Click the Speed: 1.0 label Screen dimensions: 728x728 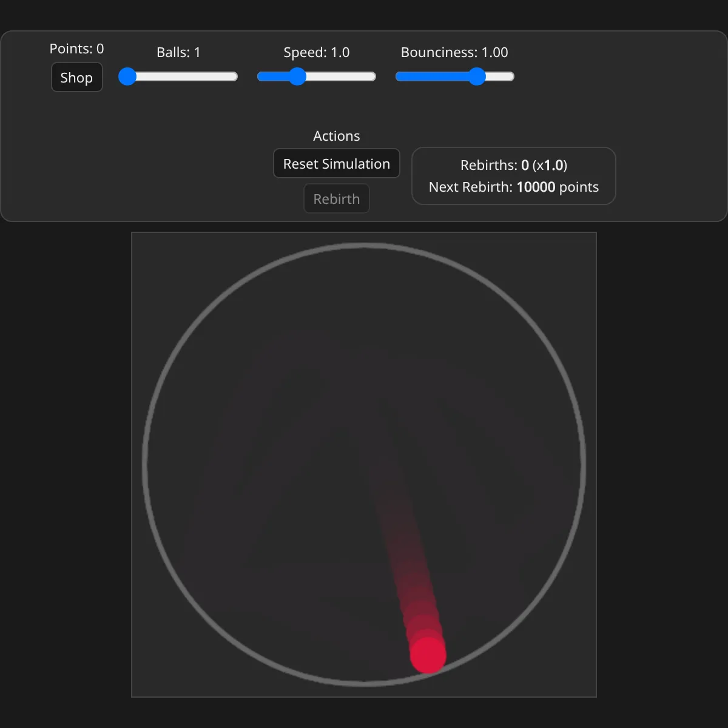click(316, 52)
